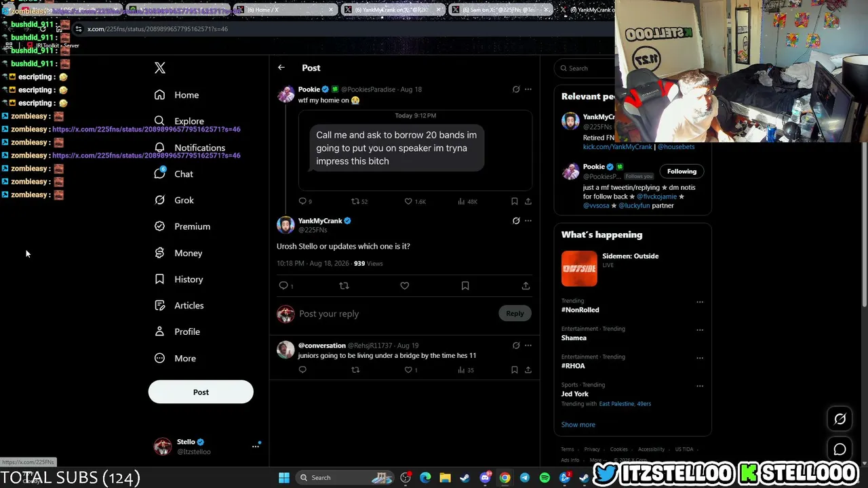The image size is (868, 488).
Task: Open Profile in the sidebar
Action: (x=177, y=332)
